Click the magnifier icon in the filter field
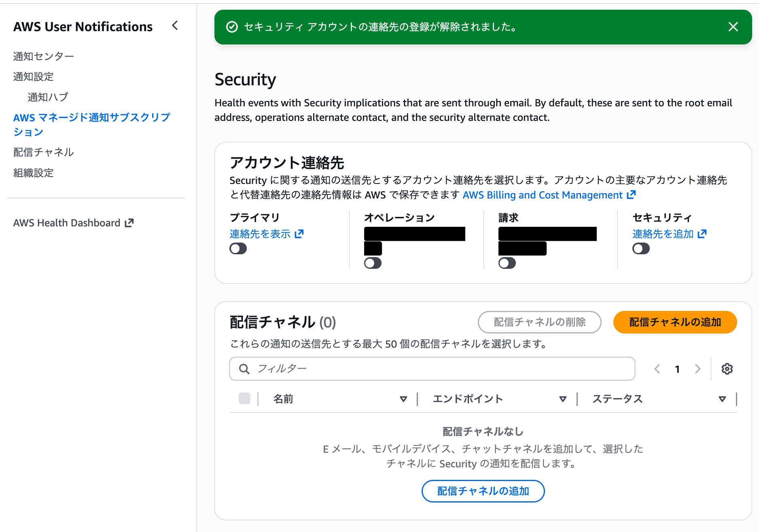Image resolution: width=759 pixels, height=532 pixels. click(244, 369)
